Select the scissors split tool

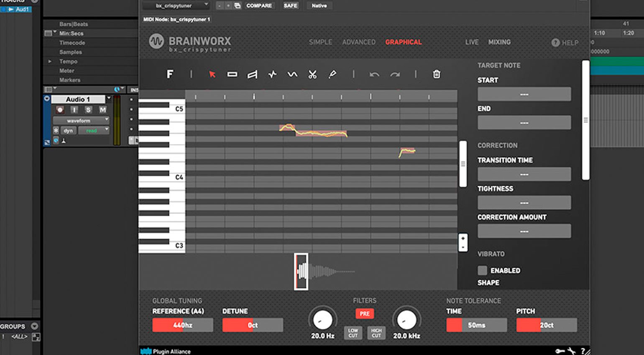tap(312, 74)
